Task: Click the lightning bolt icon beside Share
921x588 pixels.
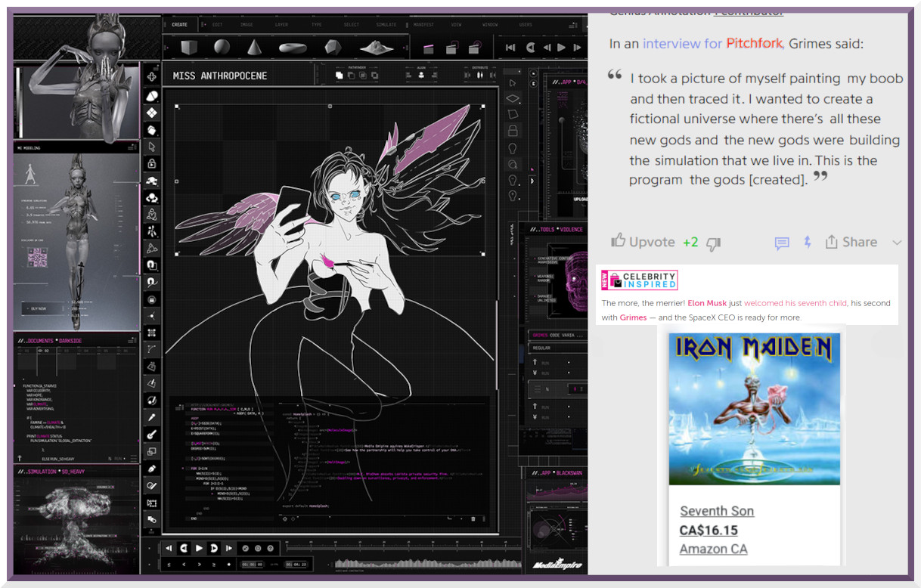Action: (808, 242)
